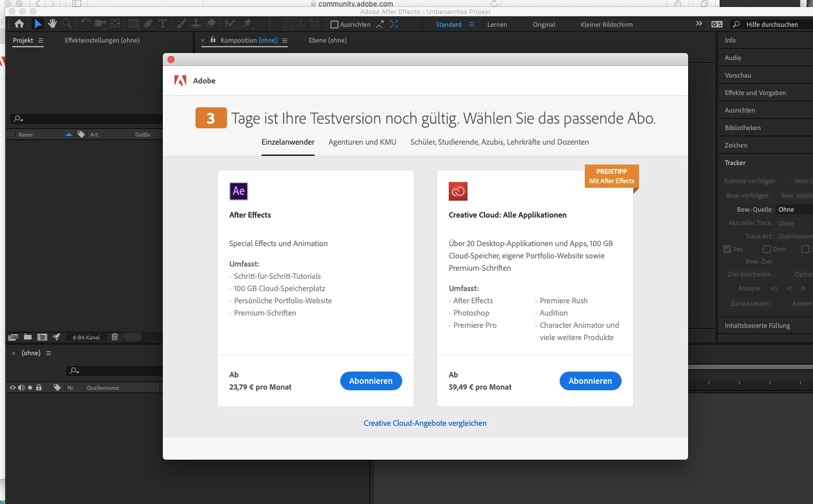Select the Brush tool

[x=182, y=24]
